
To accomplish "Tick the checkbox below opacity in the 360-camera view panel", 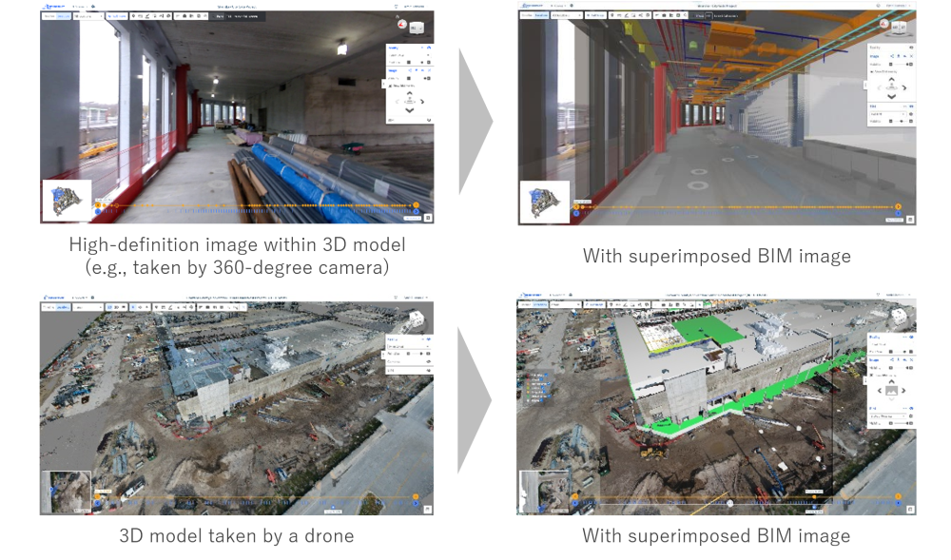I will point(391,87).
